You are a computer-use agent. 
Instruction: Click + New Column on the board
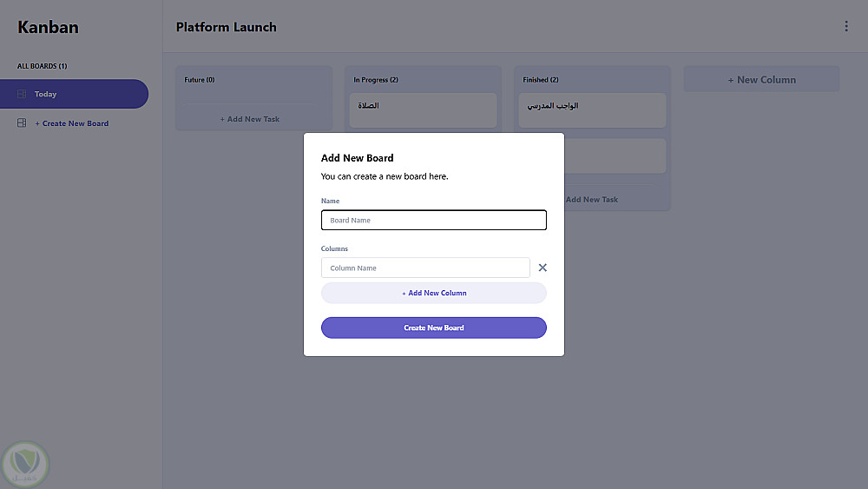tap(761, 80)
